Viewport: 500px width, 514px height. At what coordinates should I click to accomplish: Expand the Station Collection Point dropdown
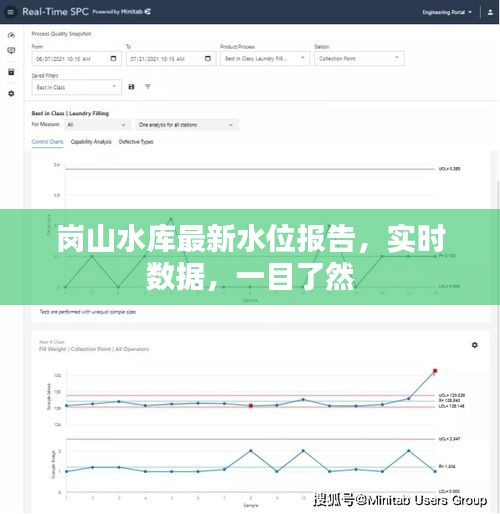[x=359, y=59]
